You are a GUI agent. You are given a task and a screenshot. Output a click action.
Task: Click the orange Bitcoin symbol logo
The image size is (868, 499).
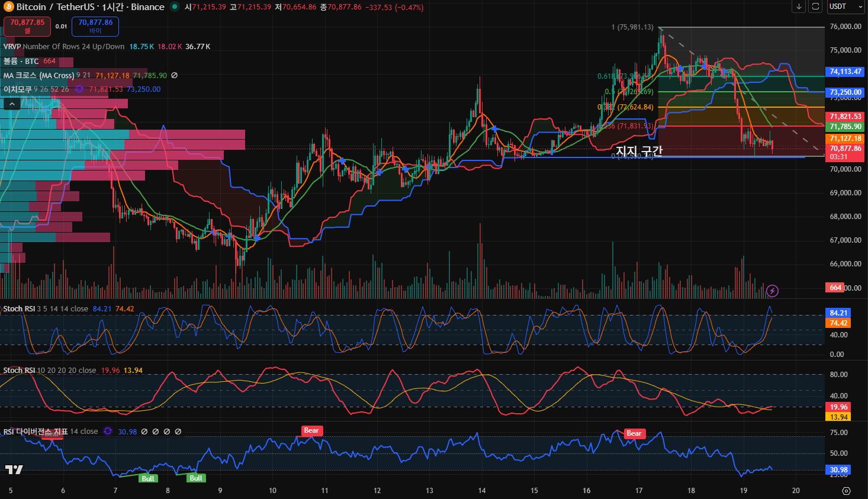(8, 7)
